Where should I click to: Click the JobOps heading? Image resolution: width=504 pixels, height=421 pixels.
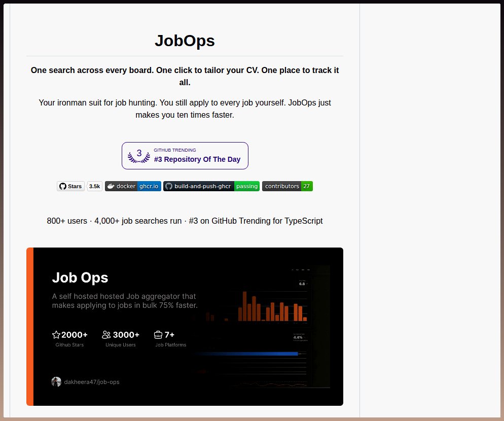[x=185, y=41]
